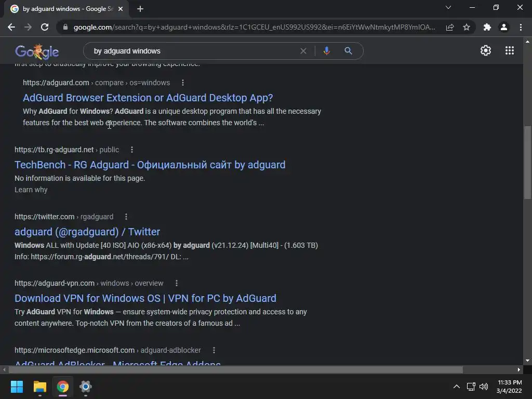Click the horizontal scrollbar thumb
Viewport: 532px width, 399px height.
(x=235, y=369)
